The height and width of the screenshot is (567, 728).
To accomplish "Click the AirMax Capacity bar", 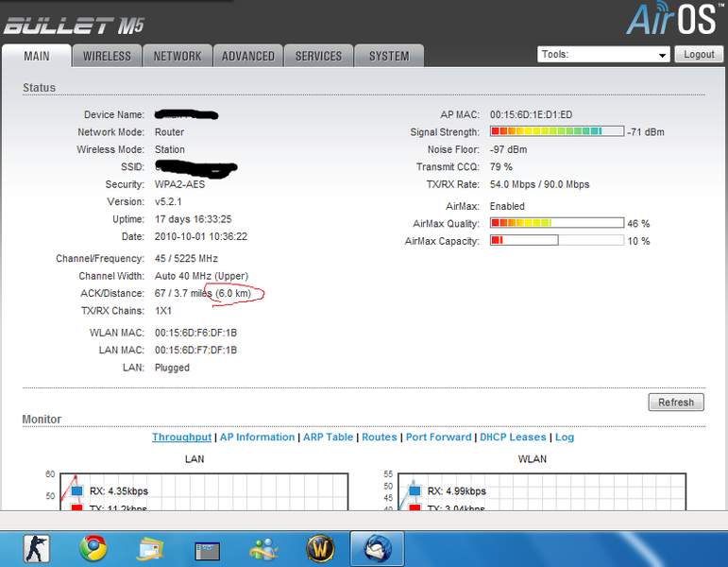I will pos(557,240).
